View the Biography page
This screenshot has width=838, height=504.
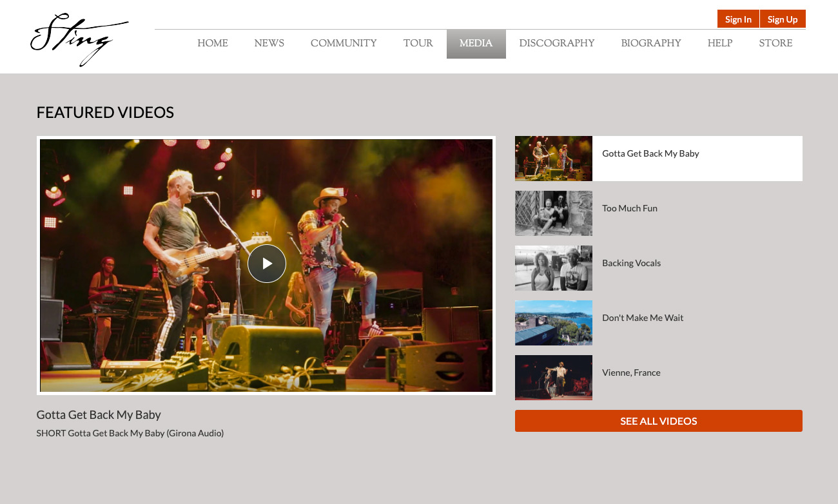650,44
